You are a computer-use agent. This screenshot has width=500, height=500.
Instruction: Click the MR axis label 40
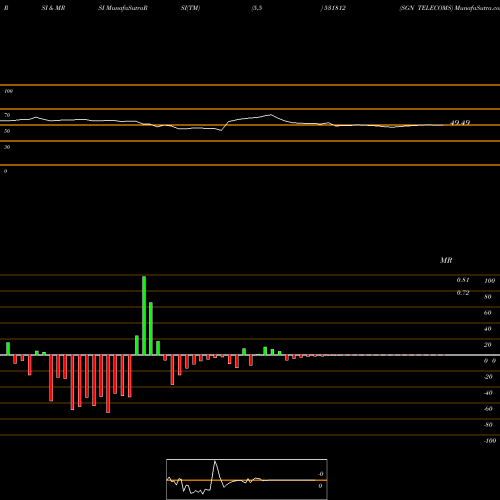point(488,329)
